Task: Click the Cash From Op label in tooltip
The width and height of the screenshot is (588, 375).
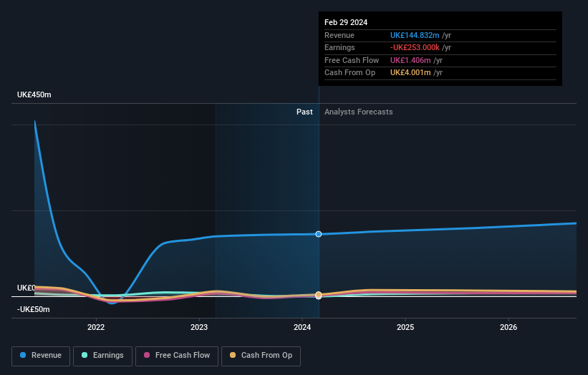Action: click(350, 73)
